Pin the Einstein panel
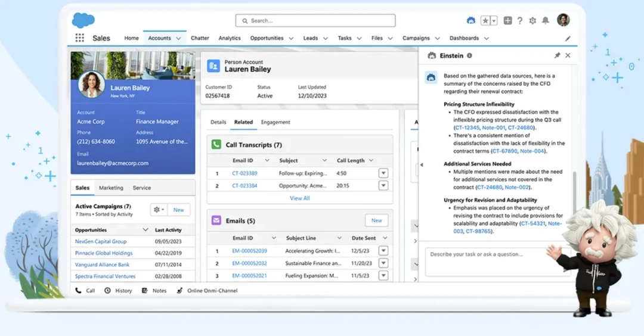 pyautogui.click(x=557, y=55)
